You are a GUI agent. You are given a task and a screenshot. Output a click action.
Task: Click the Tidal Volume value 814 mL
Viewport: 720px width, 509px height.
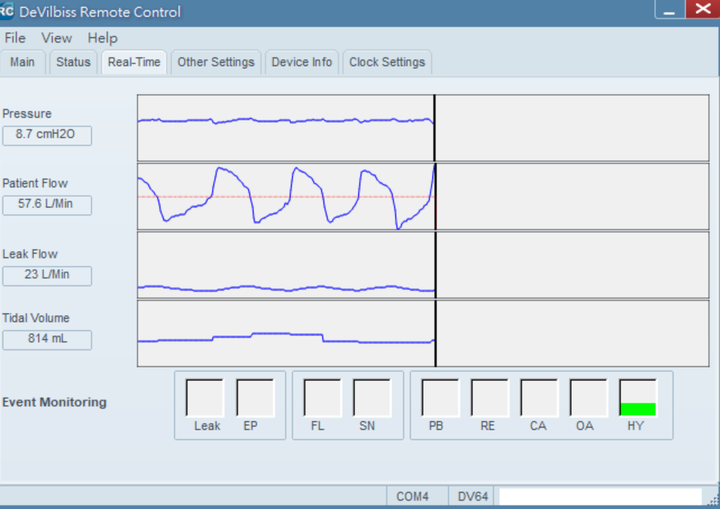[47, 339]
